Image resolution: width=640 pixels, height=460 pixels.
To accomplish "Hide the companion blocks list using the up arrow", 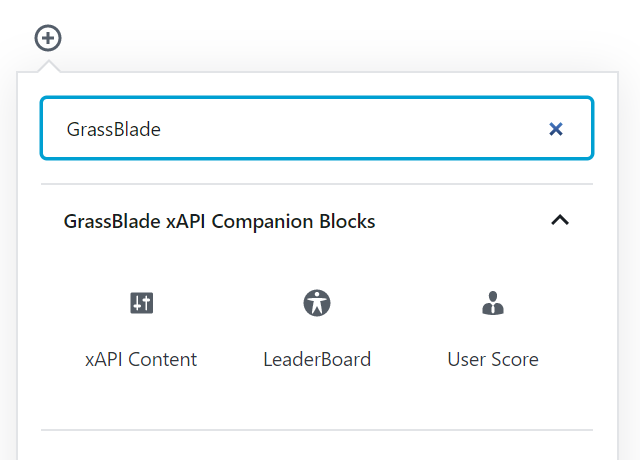I will pyautogui.click(x=560, y=220).
